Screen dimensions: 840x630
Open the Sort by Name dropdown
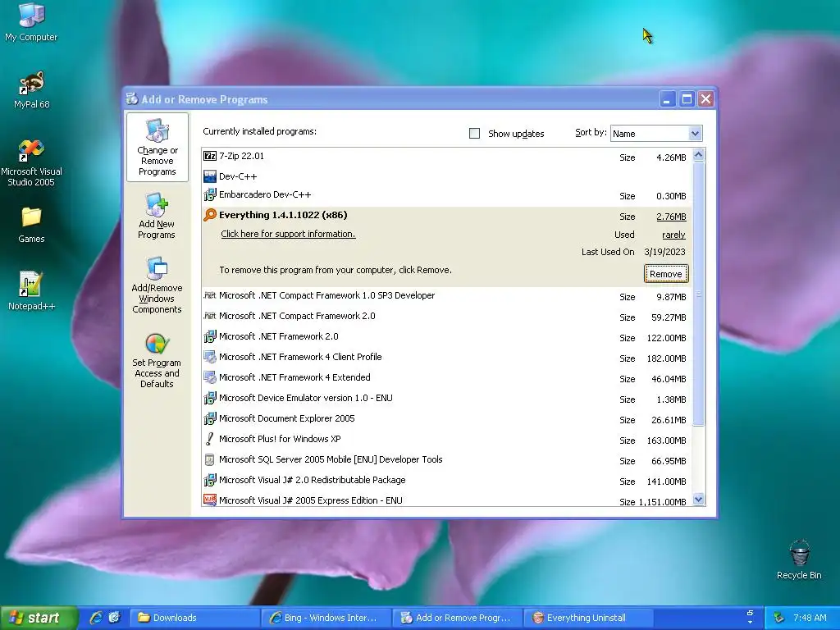[656, 134]
